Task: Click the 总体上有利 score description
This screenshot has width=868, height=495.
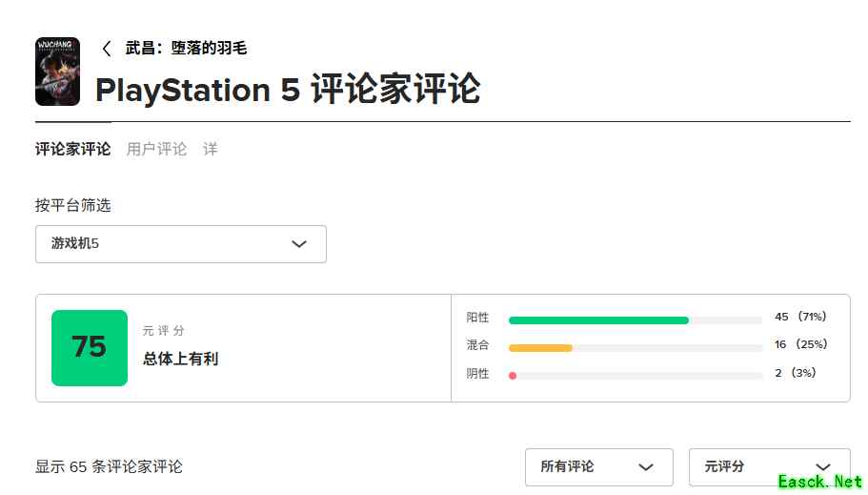Action: click(181, 360)
